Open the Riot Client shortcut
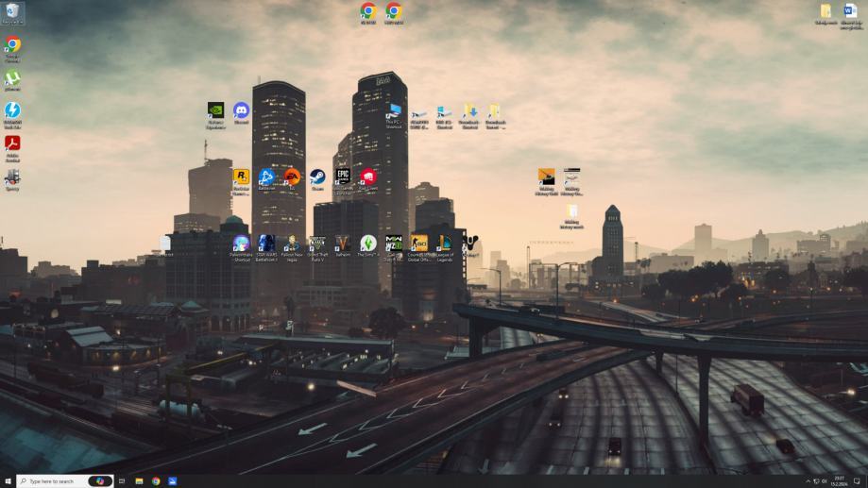Image resolution: width=868 pixels, height=488 pixels. pos(368,177)
